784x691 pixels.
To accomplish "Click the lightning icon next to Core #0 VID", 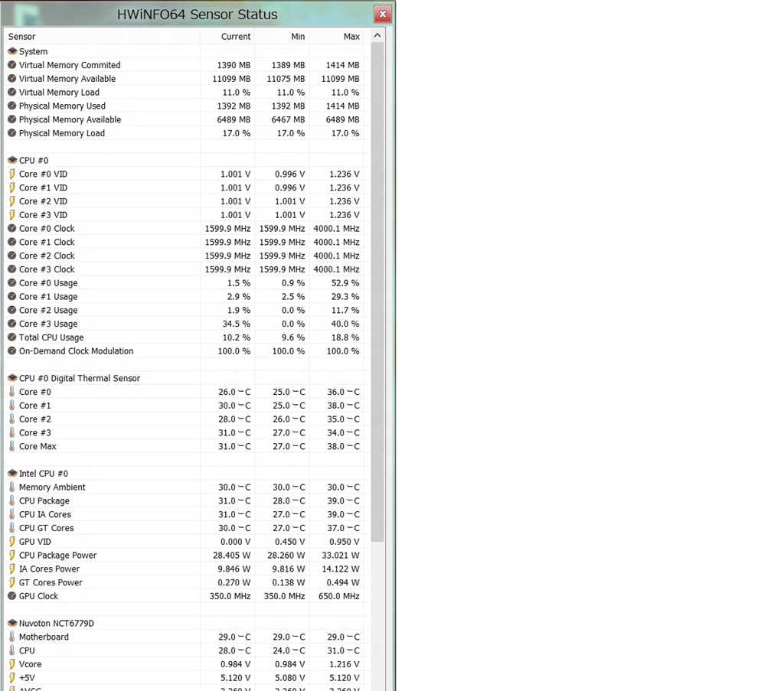I will click(x=12, y=174).
